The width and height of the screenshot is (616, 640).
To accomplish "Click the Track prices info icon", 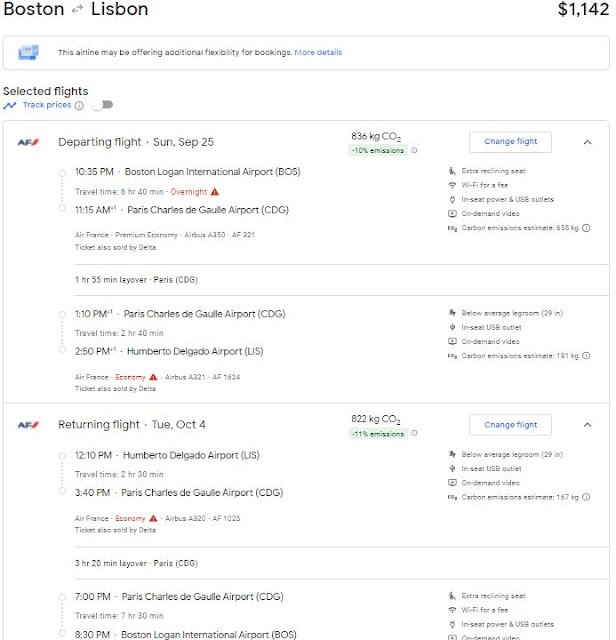I will 79,105.
